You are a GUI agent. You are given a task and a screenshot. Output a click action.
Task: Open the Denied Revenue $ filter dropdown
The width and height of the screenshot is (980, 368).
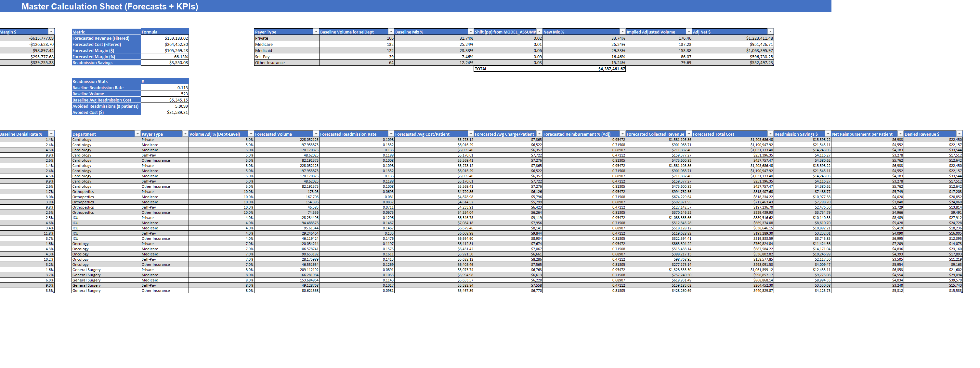pyautogui.click(x=959, y=134)
